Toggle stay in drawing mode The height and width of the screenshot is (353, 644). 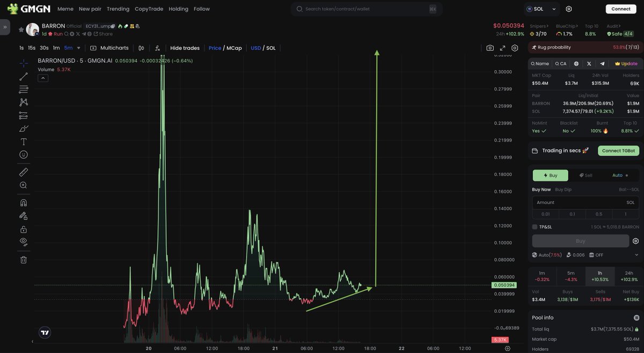[24, 216]
